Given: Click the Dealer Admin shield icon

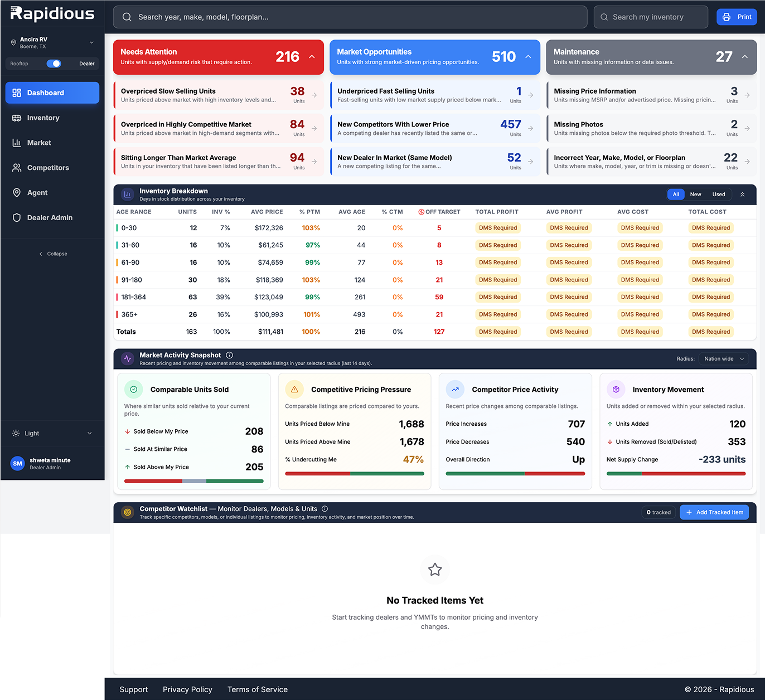Looking at the screenshot, I should (17, 218).
